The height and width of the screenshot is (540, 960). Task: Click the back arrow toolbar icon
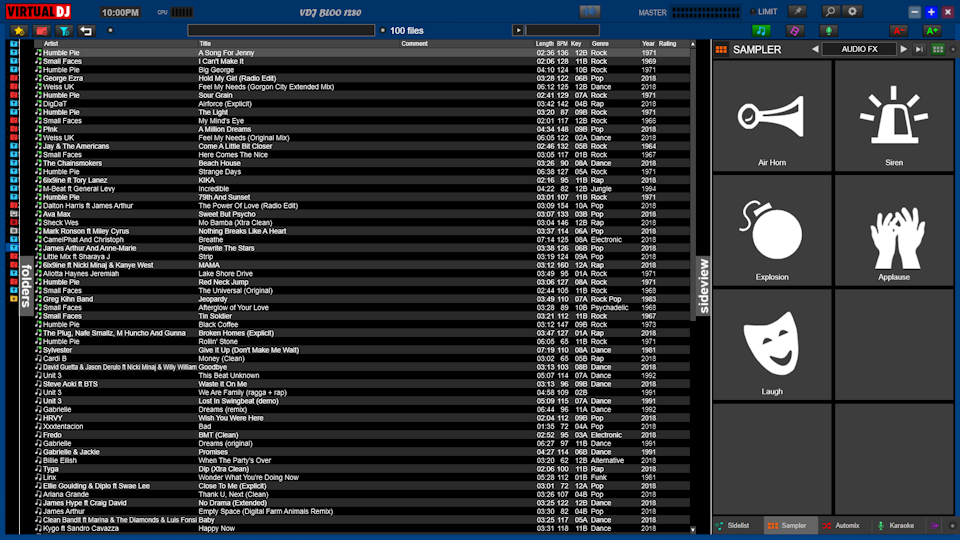86,31
